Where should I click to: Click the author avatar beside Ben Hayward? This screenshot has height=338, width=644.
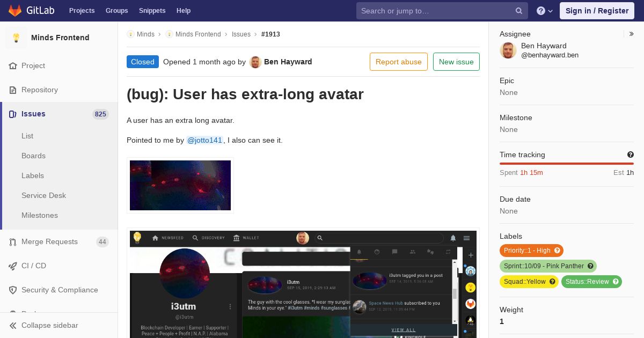click(x=255, y=62)
